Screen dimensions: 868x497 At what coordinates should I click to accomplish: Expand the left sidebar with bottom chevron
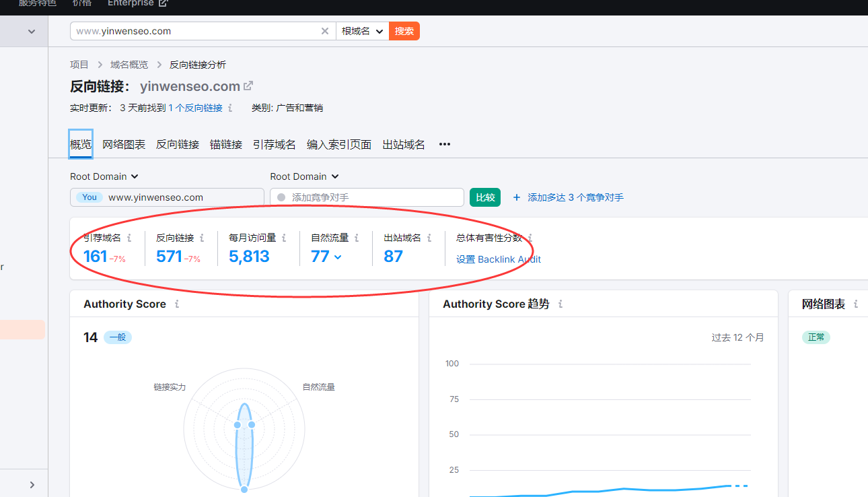pos(32,484)
